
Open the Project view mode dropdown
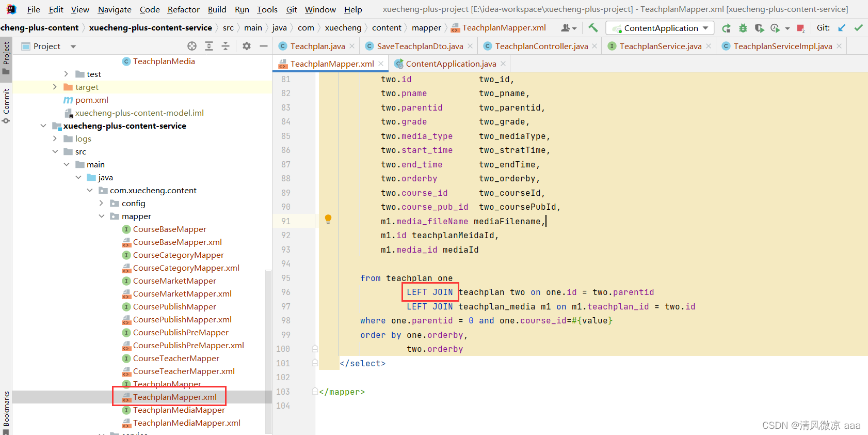(73, 46)
